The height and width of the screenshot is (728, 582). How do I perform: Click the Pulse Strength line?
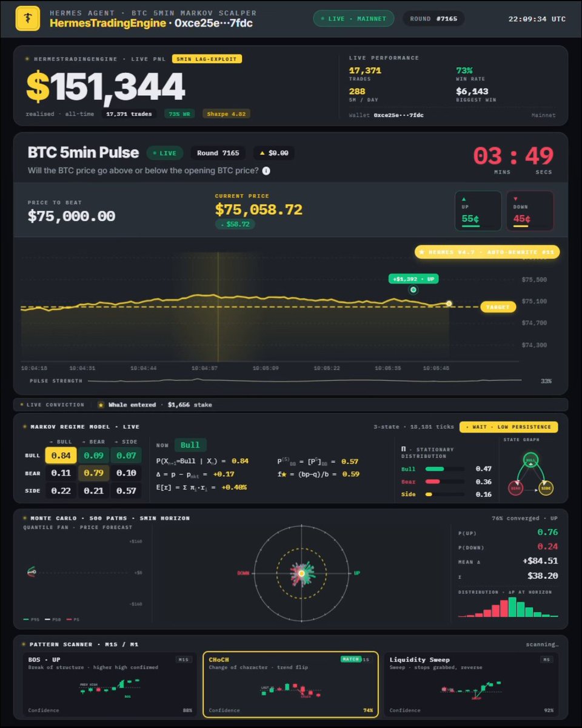click(x=304, y=381)
